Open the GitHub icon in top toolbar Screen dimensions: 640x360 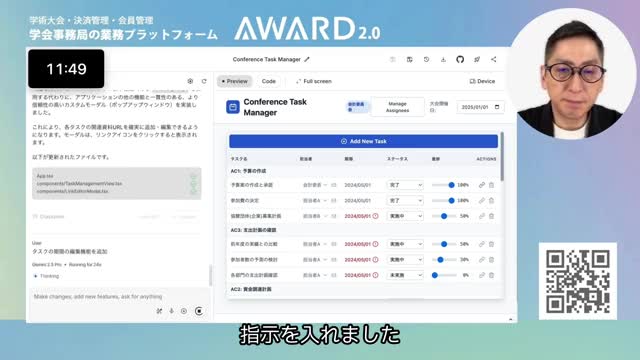pos(460,60)
